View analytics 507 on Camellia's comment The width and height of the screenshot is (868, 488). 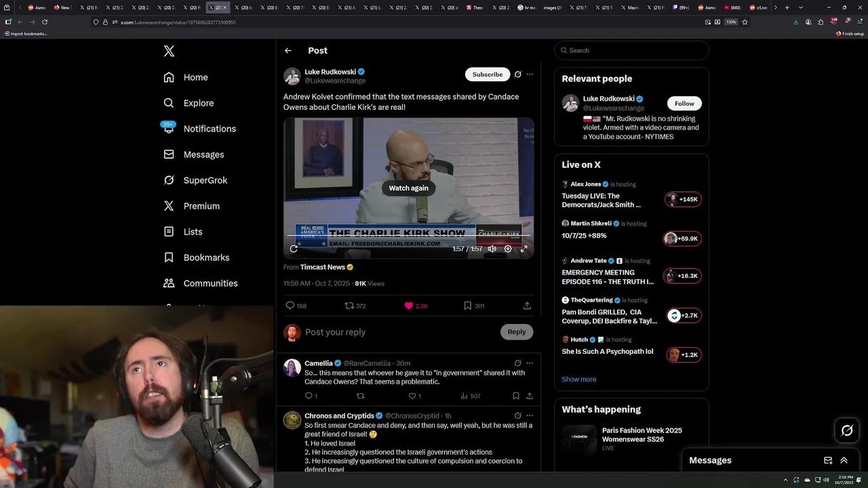471,396
